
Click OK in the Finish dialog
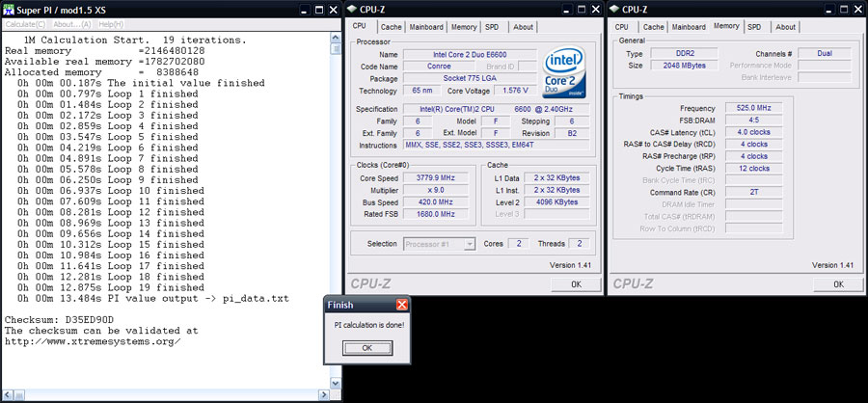tap(367, 348)
